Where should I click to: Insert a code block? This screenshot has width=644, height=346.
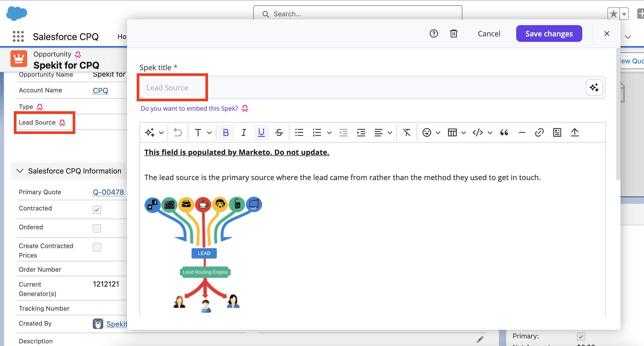click(478, 132)
